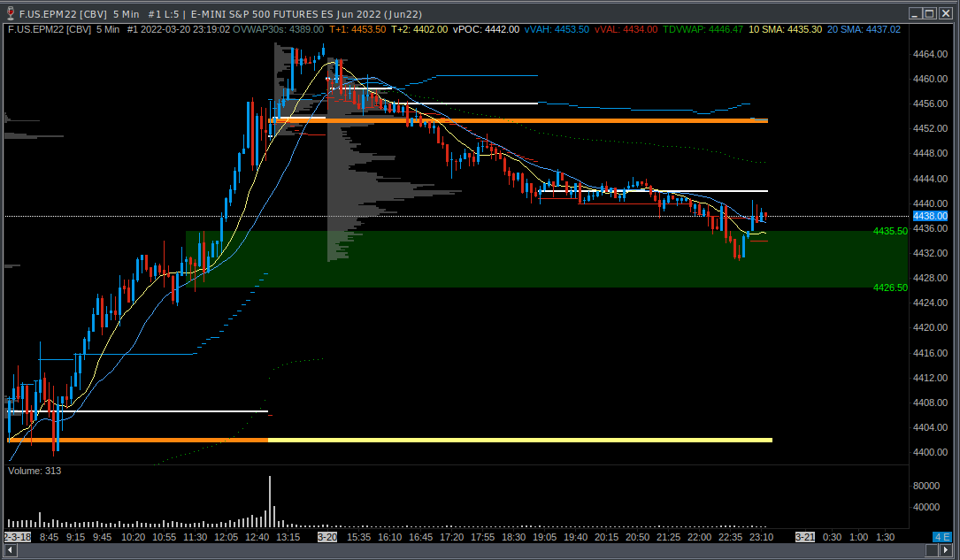The height and width of the screenshot is (560, 960).
Task: Select the 3-20 date marker on time axis
Action: 327,537
